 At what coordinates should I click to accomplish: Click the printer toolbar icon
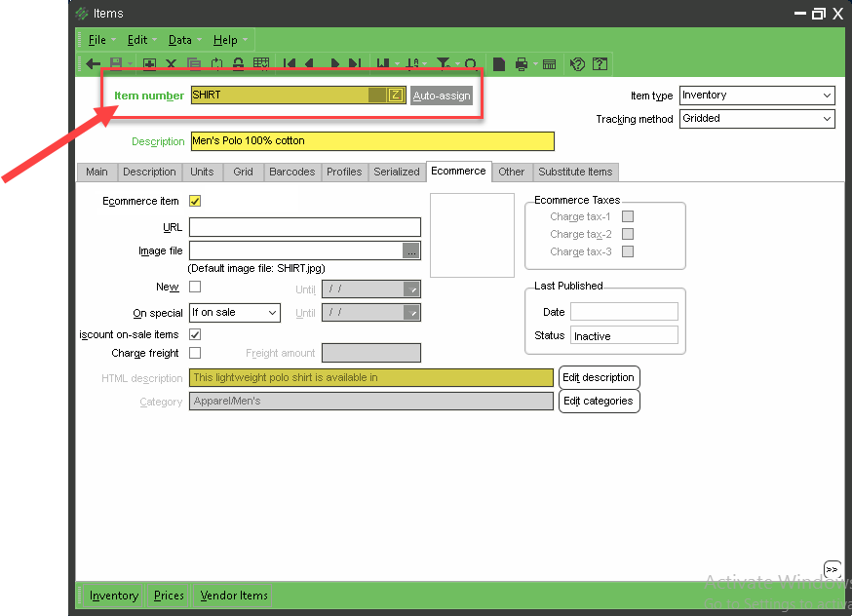pos(522,64)
